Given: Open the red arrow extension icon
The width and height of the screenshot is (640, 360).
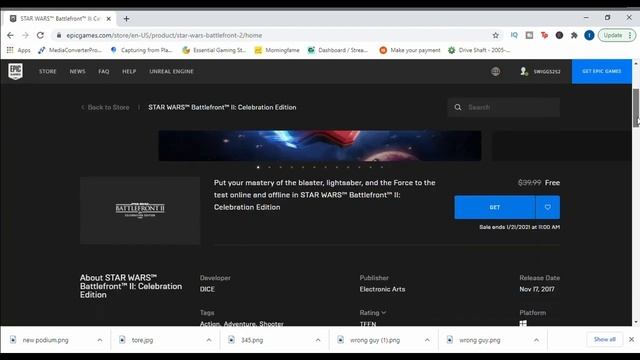Looking at the screenshot, I should 544,36.
